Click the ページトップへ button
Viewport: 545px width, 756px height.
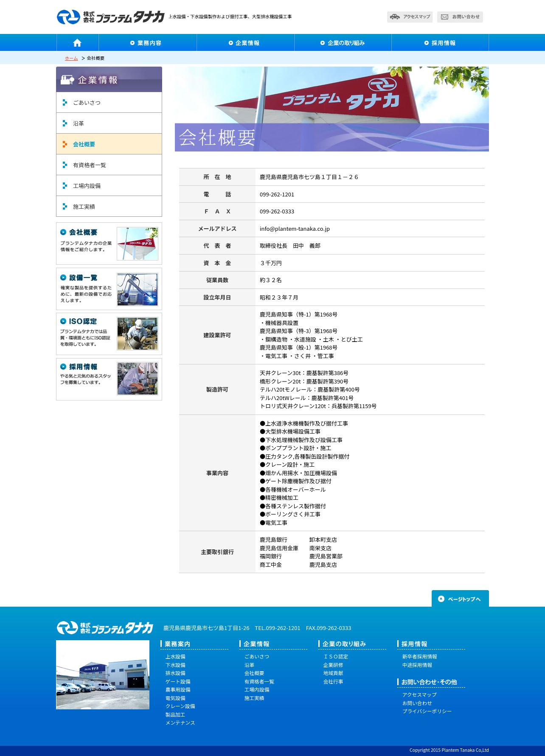point(460,599)
